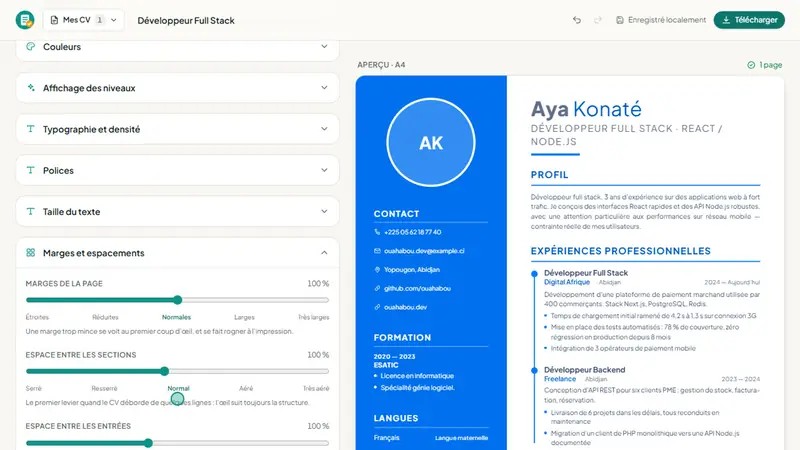Select the Normales margin preset

click(176, 317)
